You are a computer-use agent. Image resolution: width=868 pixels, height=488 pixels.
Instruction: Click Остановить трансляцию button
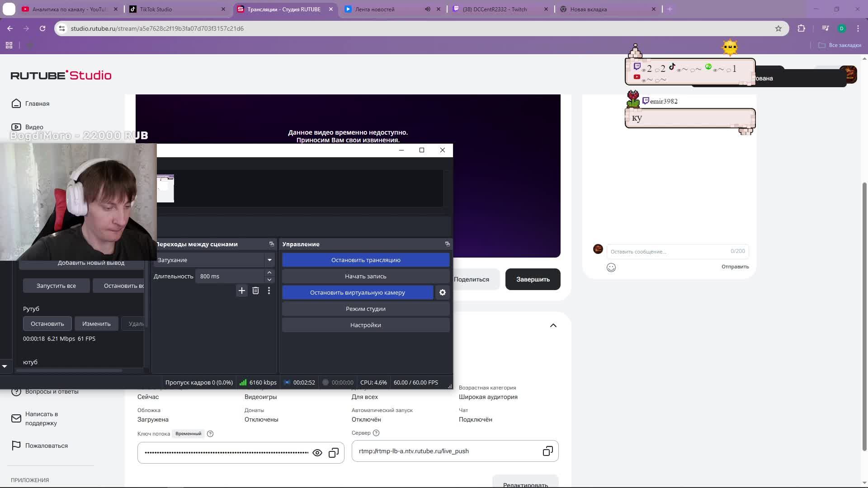366,260
